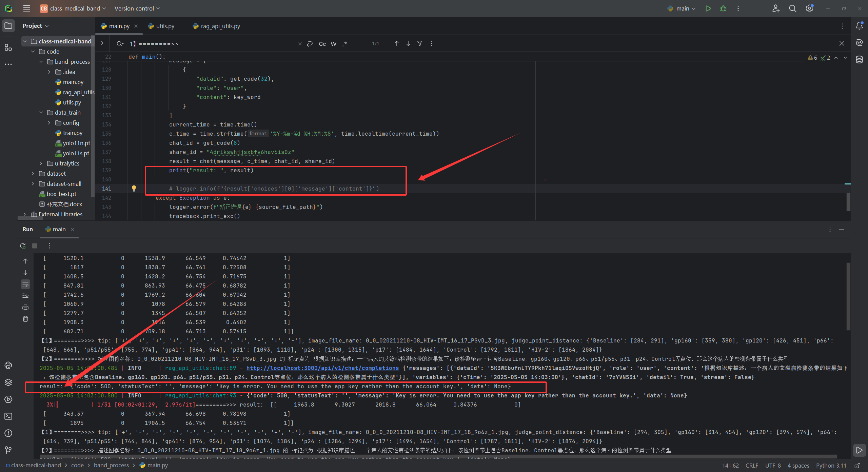Open the Database tool window icon
868x472 pixels.
(x=859, y=60)
